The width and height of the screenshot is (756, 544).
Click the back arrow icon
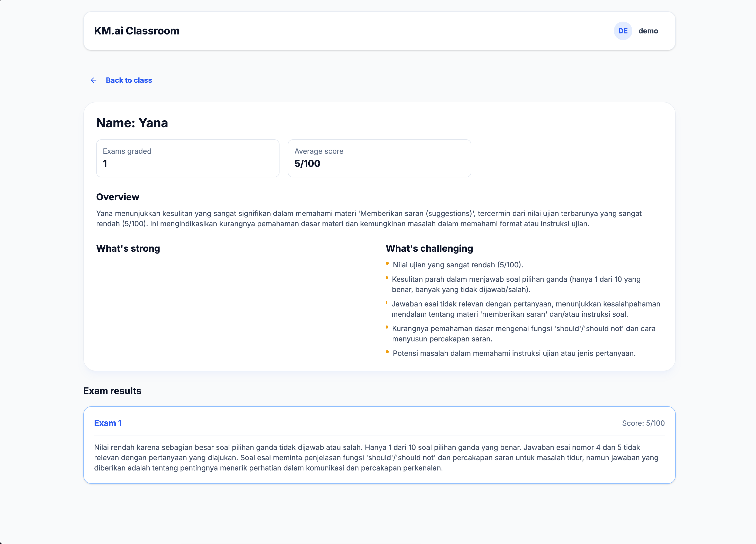pos(93,80)
